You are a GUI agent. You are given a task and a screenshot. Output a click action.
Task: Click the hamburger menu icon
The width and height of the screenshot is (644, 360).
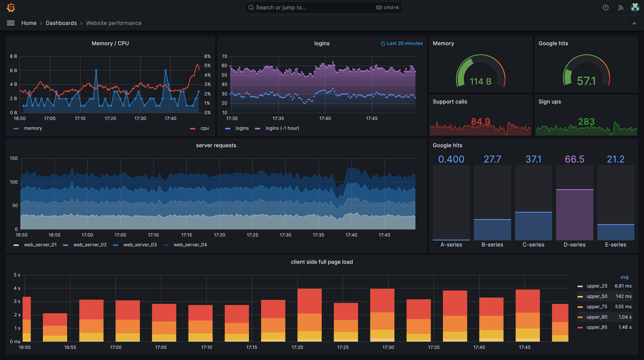pos(11,23)
